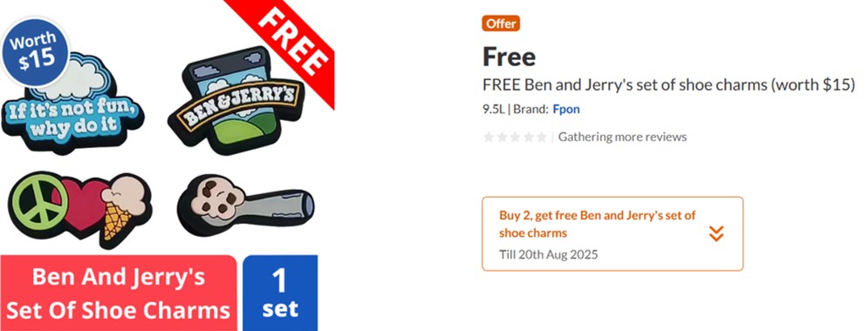Click the blue 1 set label
The height and width of the screenshot is (331, 868).
coord(280,293)
